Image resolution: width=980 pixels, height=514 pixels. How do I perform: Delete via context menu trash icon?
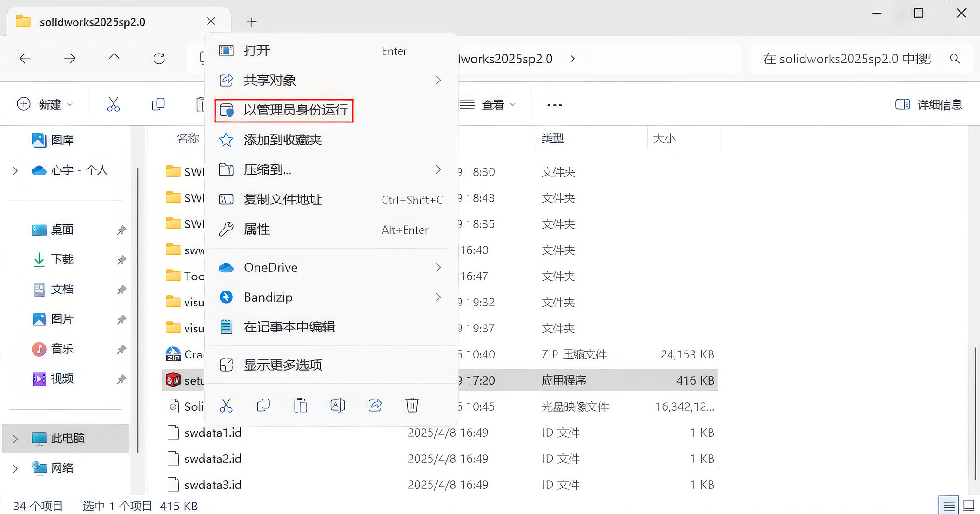pos(412,406)
